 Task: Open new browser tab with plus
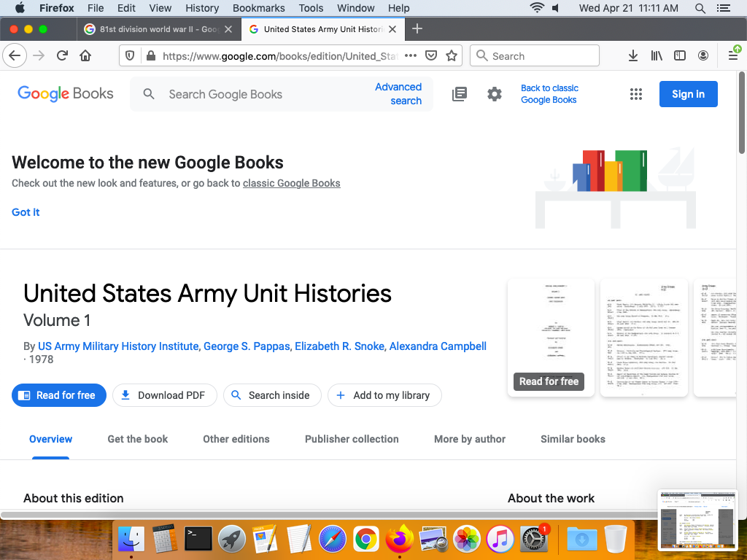point(417,29)
